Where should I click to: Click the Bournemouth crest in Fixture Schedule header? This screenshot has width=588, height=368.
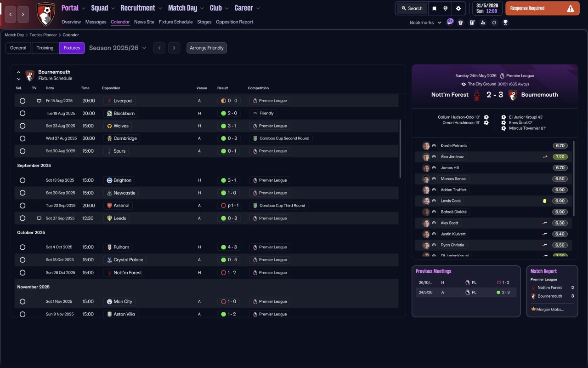coord(30,75)
